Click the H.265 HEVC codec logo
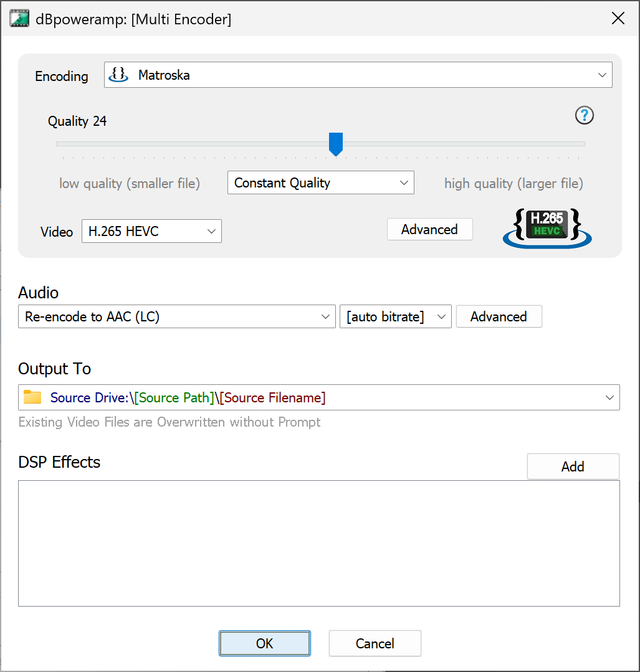This screenshot has width=640, height=672. point(547,228)
